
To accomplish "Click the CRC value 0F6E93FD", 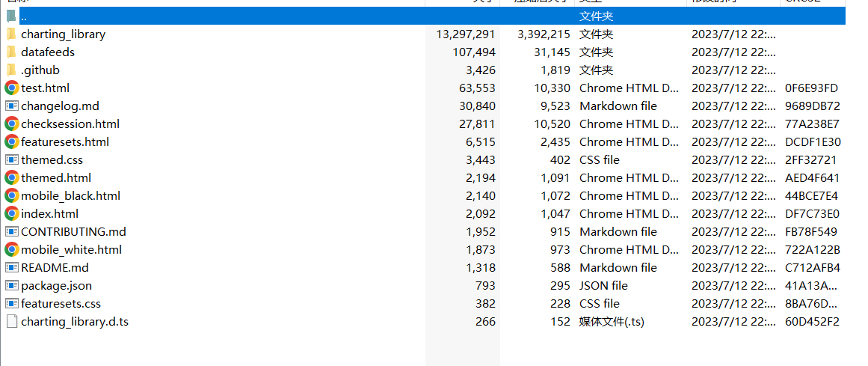I will click(x=811, y=88).
